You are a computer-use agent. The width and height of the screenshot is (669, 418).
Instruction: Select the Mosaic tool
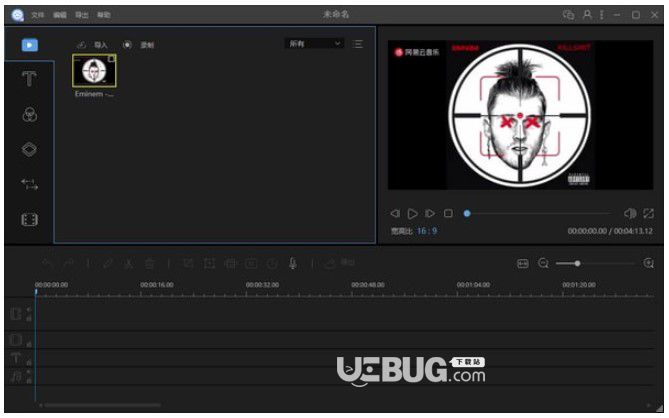[230, 264]
